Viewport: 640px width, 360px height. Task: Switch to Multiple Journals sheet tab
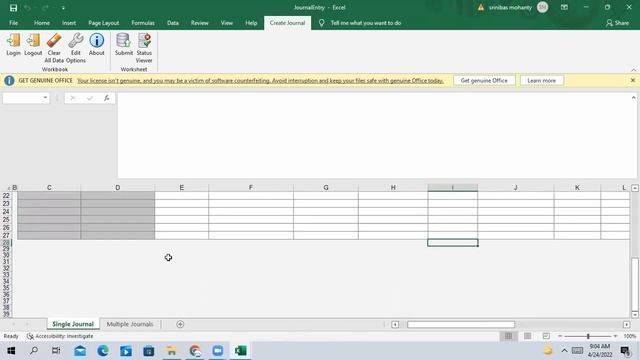130,324
